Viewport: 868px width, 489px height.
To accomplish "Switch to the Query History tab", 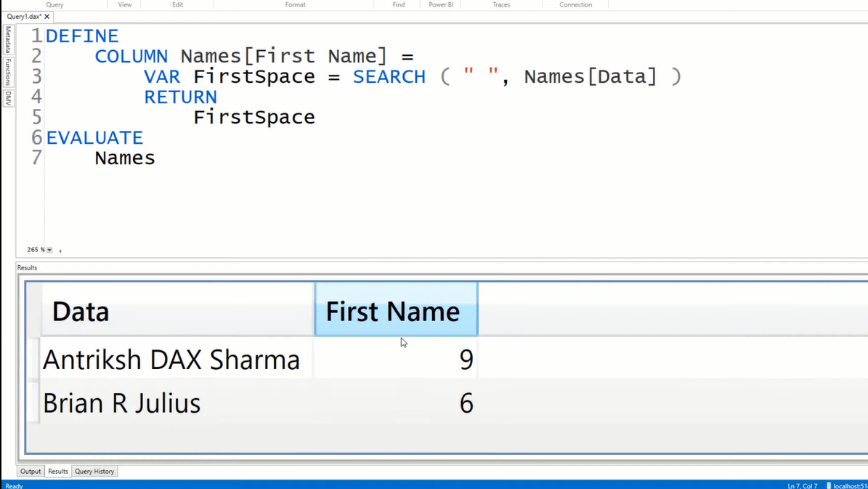I will tap(94, 472).
